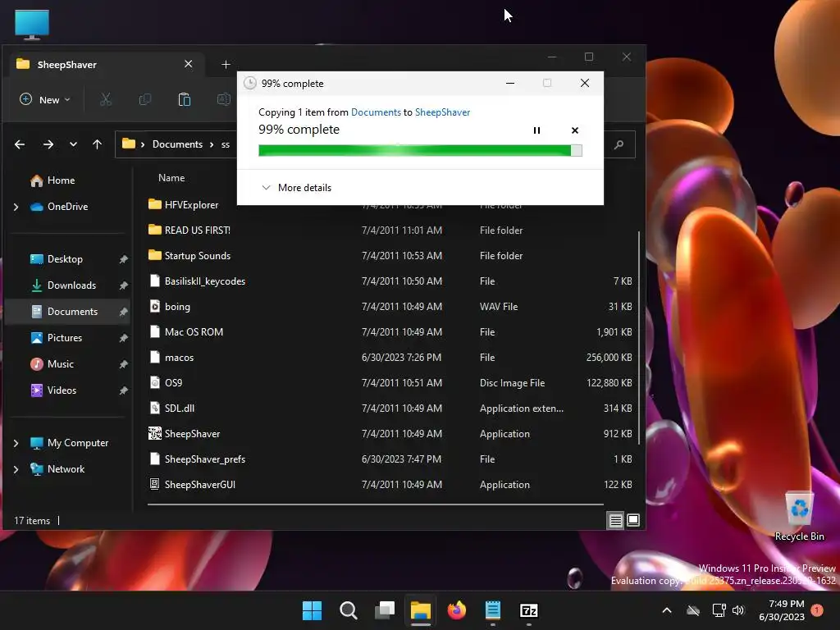Image resolution: width=840 pixels, height=630 pixels.
Task: Unpin Desktop using its pin icon
Action: click(123, 259)
